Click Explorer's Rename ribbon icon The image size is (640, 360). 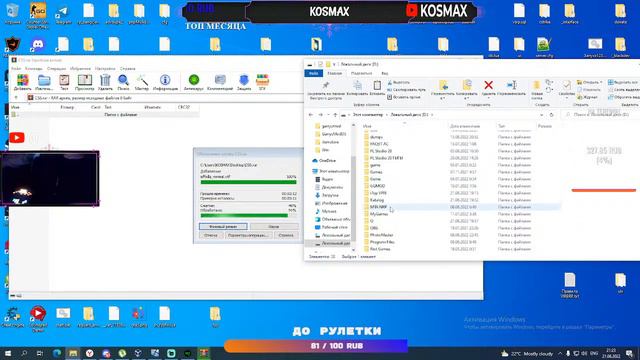[x=511, y=85]
